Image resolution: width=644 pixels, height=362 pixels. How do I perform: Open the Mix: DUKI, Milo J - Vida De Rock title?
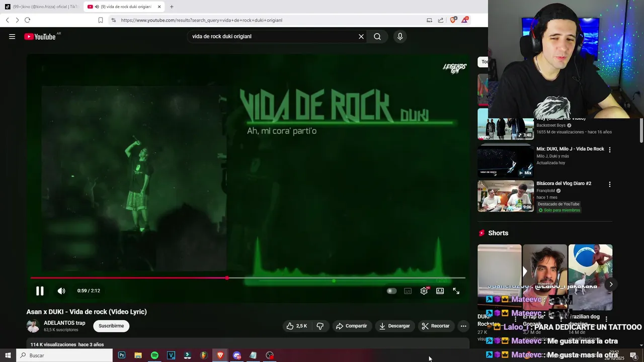(x=570, y=149)
